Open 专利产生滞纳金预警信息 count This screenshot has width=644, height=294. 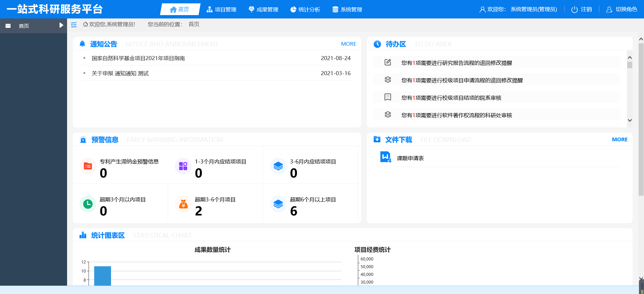click(103, 173)
